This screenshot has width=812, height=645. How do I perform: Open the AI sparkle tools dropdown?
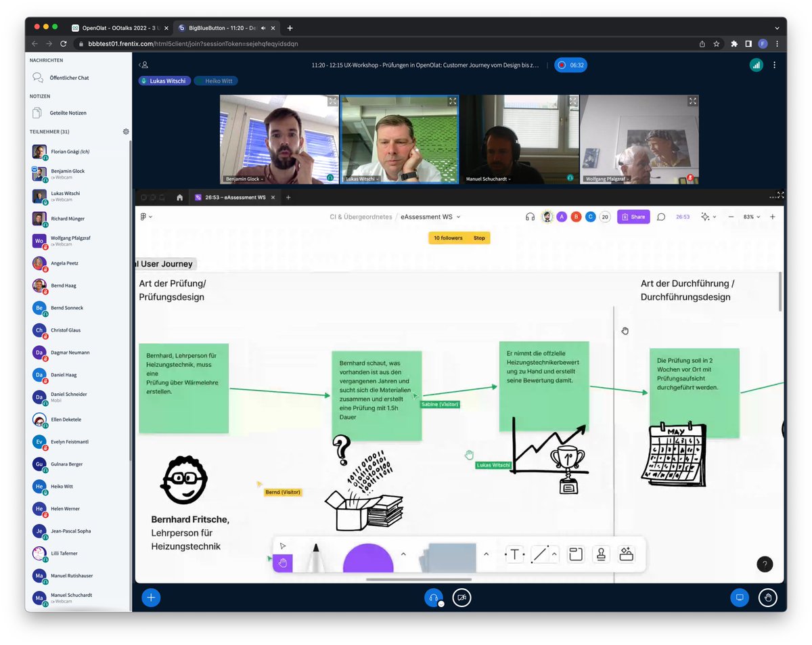coord(709,217)
